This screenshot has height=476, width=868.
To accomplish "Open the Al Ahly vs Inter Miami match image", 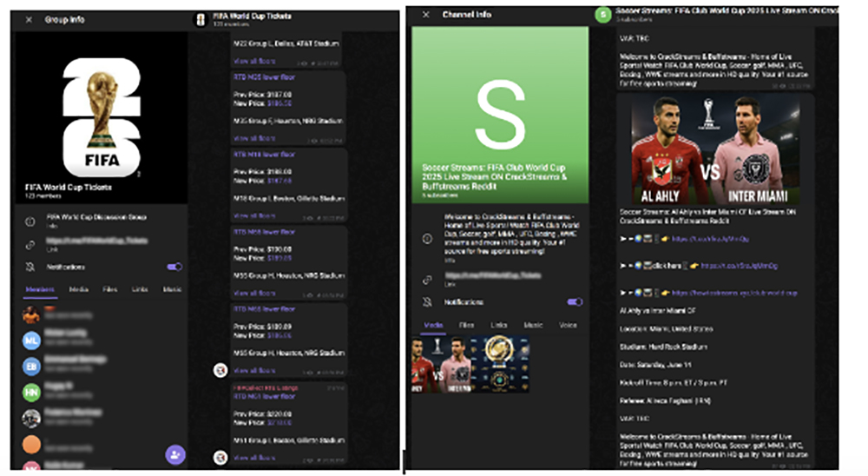I will 715,149.
